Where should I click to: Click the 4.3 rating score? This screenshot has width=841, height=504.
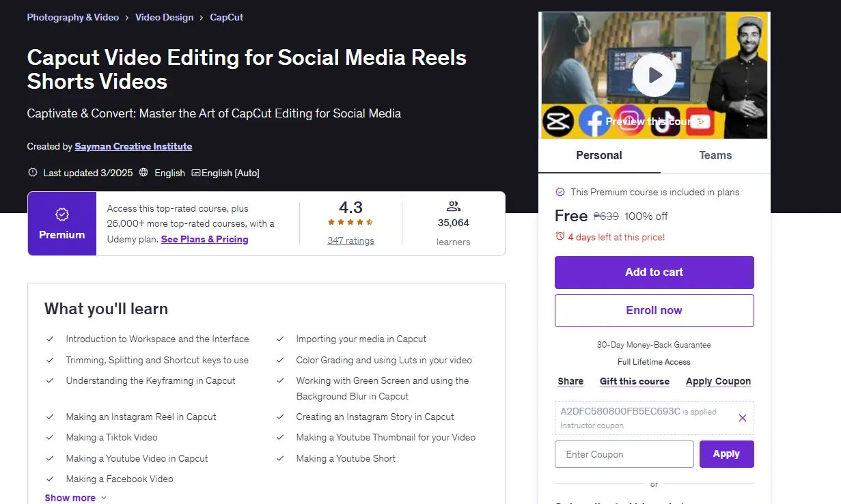(x=350, y=207)
